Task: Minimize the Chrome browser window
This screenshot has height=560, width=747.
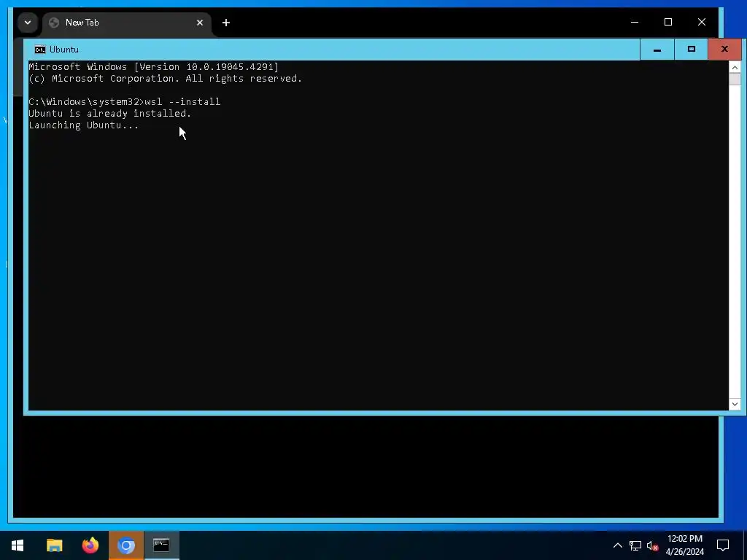Action: click(635, 22)
